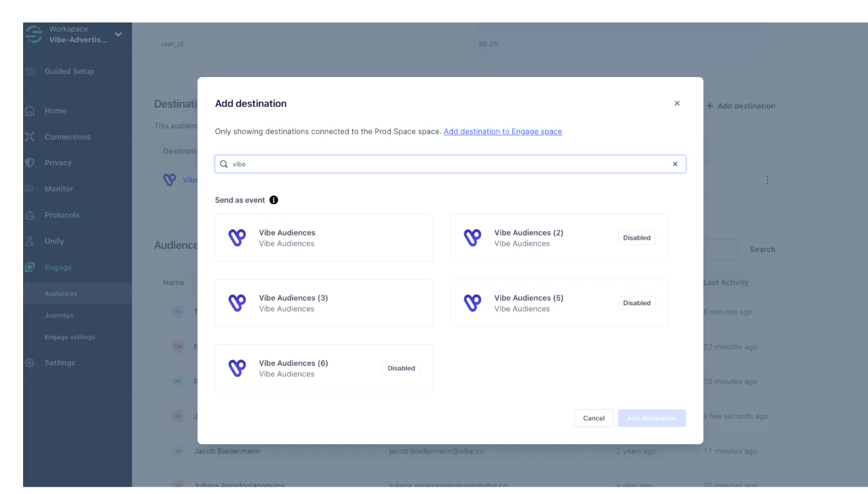Click the Unify person icon
Image resolution: width=868 pixels, height=494 pixels.
click(x=30, y=242)
